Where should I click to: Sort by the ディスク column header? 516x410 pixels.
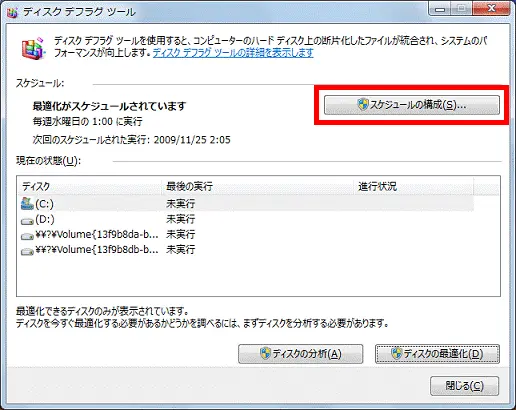click(x=90, y=186)
